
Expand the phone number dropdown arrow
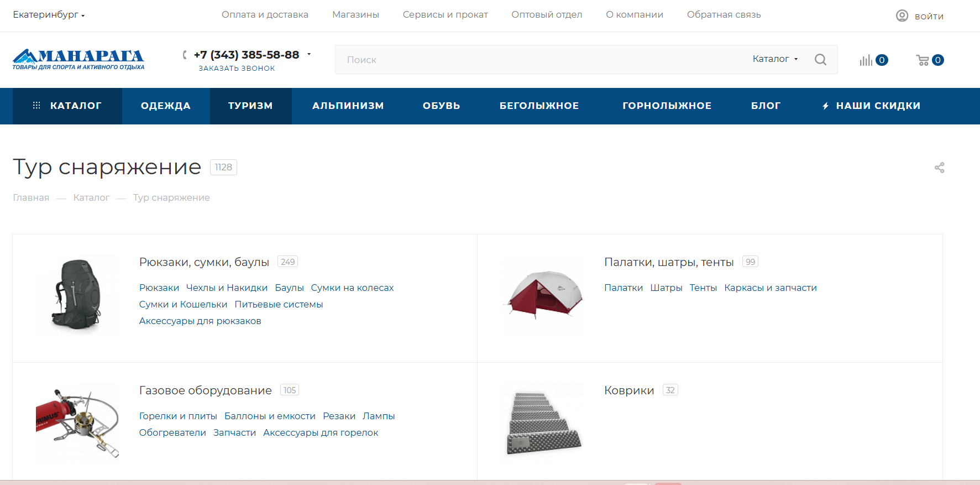[309, 54]
